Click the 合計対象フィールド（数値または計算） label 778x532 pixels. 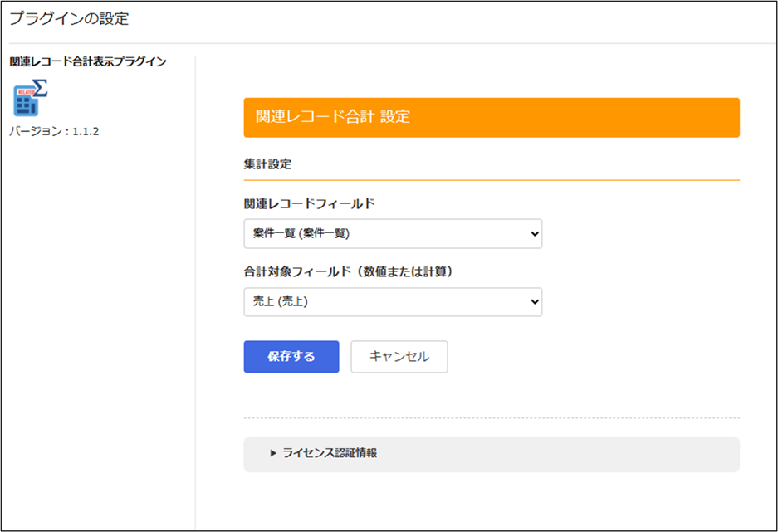352,271
